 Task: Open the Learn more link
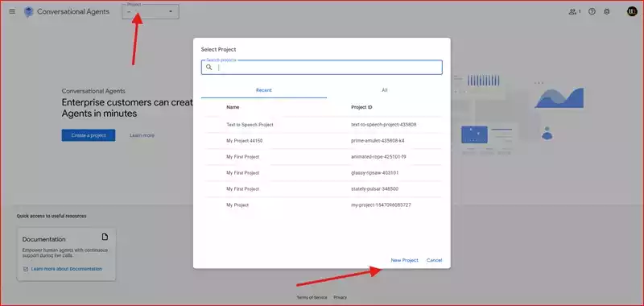[142, 135]
